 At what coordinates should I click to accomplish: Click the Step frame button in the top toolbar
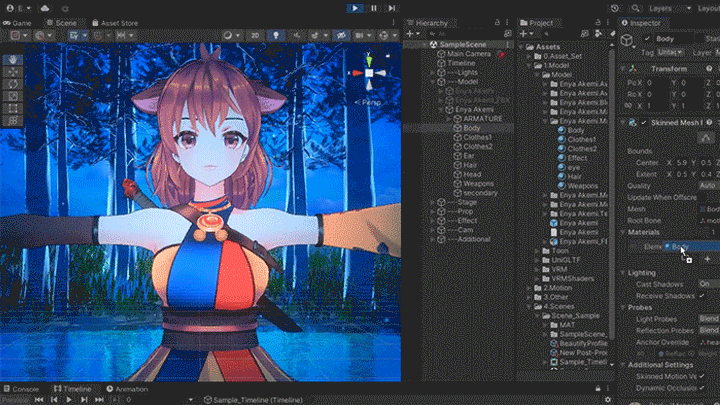(x=392, y=8)
